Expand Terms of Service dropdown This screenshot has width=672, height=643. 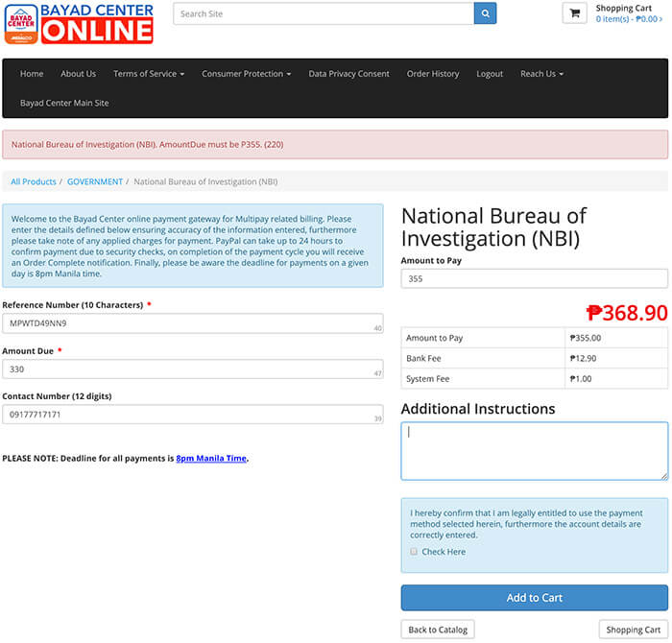coord(149,74)
